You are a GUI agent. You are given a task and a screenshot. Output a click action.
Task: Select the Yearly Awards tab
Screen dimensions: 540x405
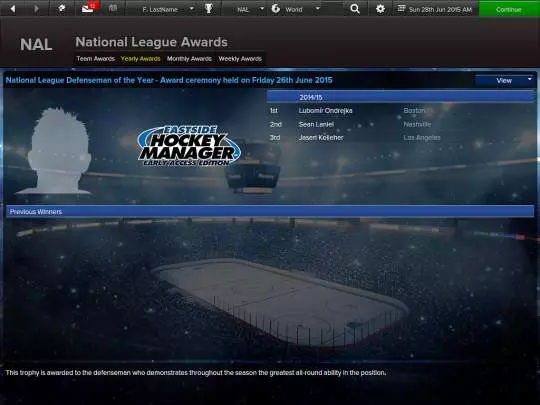141,59
